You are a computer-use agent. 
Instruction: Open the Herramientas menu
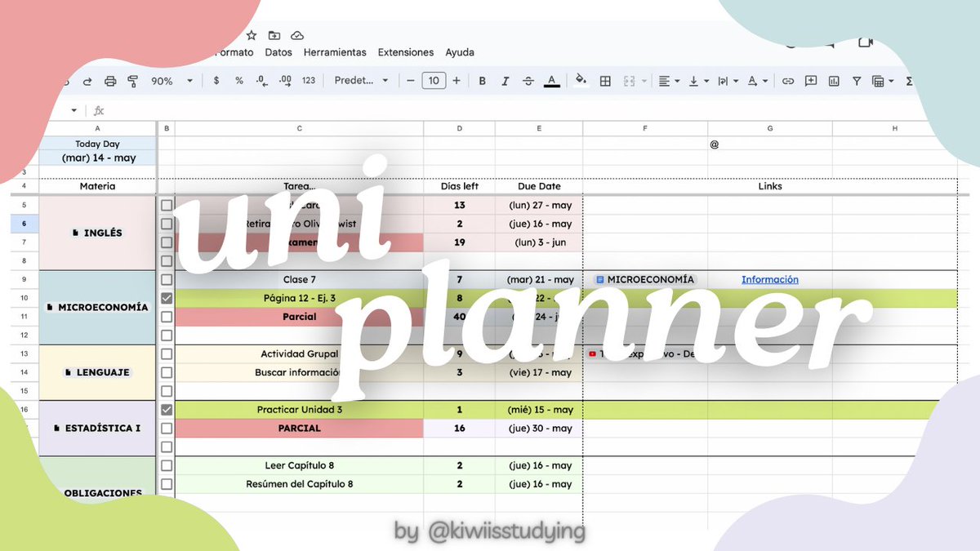(335, 52)
